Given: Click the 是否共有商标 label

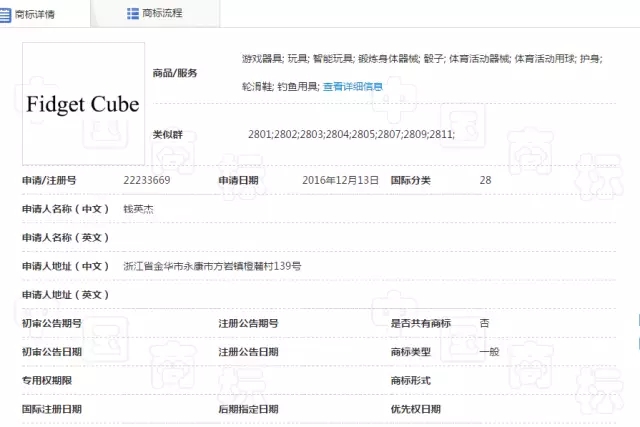Looking at the screenshot, I should 420,323.
